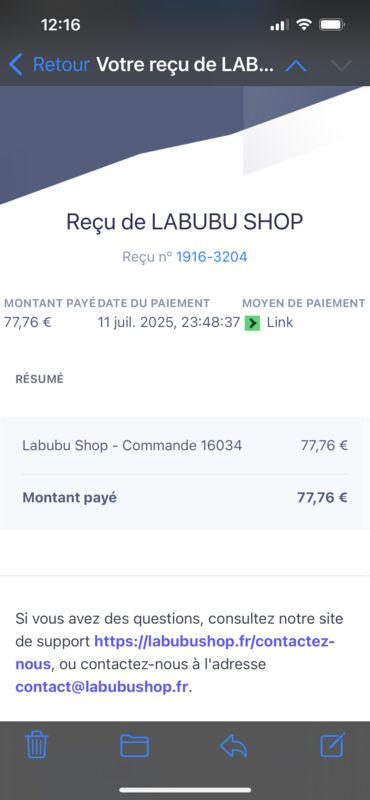The width and height of the screenshot is (370, 800).
Task: Tap the 12:16 clock in status bar
Action: click(60, 24)
